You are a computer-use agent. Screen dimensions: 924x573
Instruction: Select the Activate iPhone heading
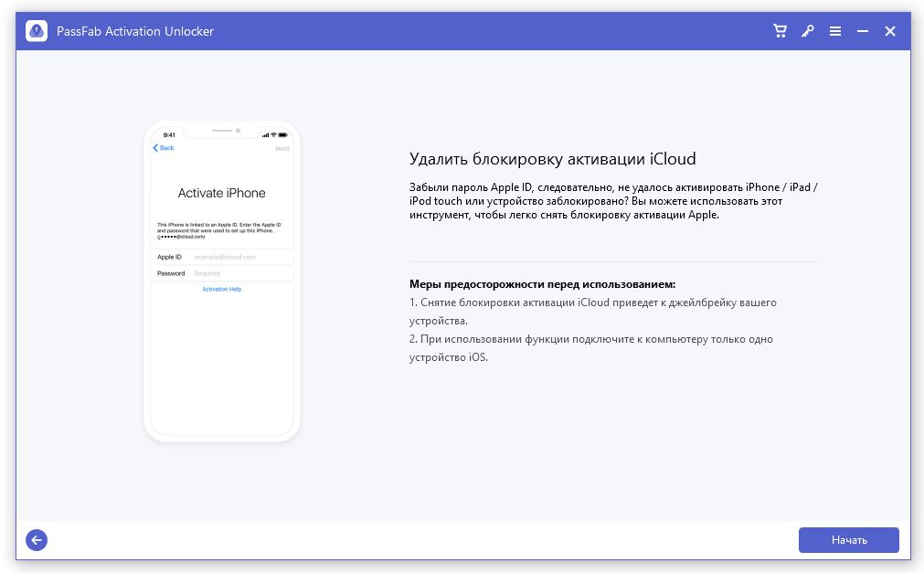222,193
